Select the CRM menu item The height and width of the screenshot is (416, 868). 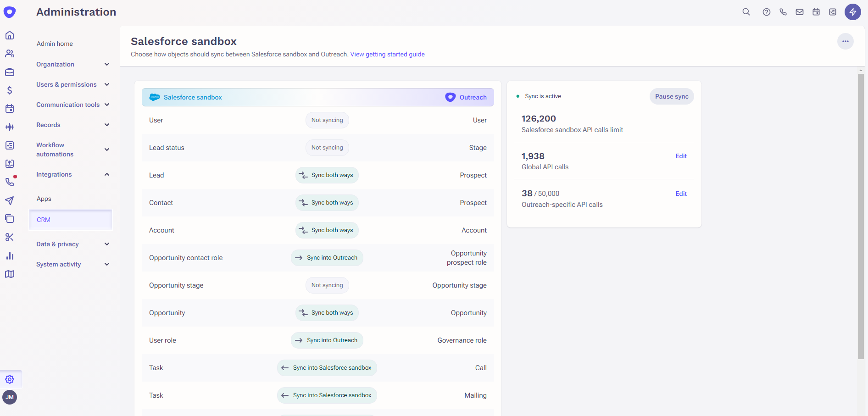click(71, 220)
